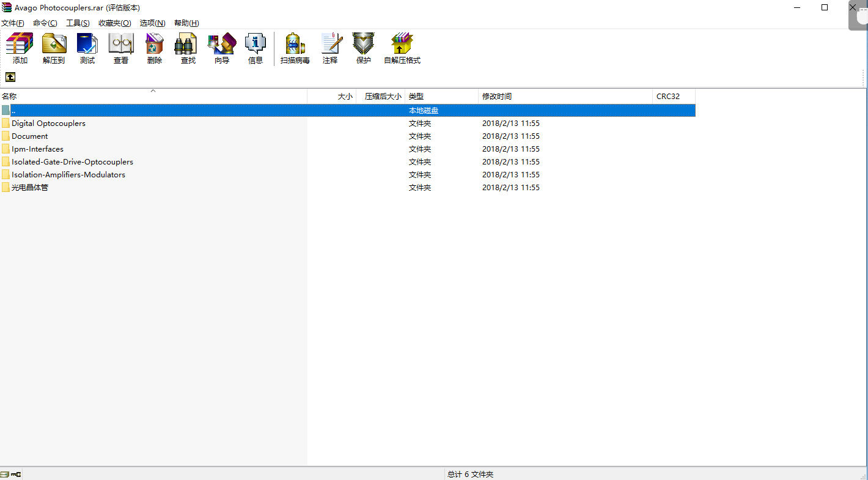
Task: Click 文件夹 type cell of the Ipm-Interfaces row
Action: 420,149
